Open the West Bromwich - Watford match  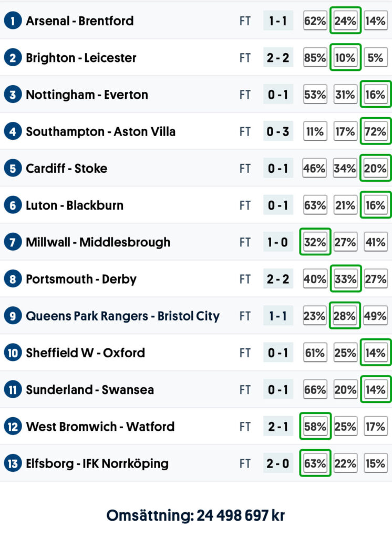coord(100,427)
